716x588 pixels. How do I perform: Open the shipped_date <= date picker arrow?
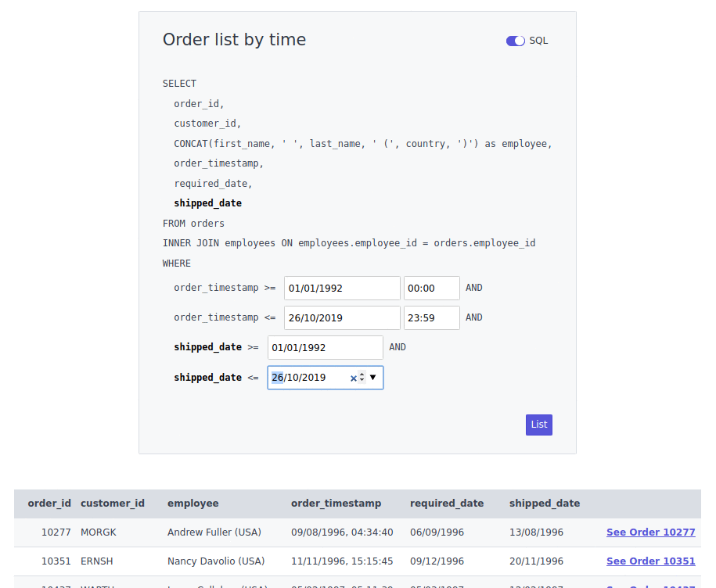pos(373,377)
